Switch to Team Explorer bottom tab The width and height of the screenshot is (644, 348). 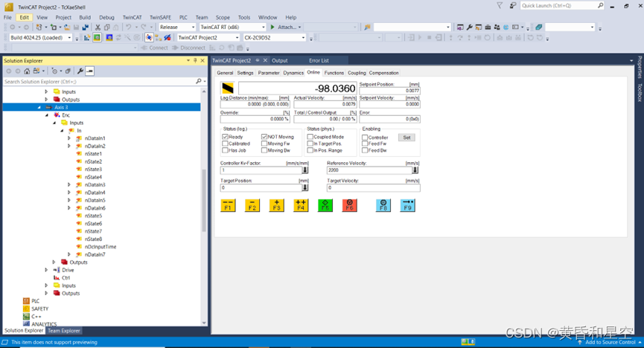point(64,330)
